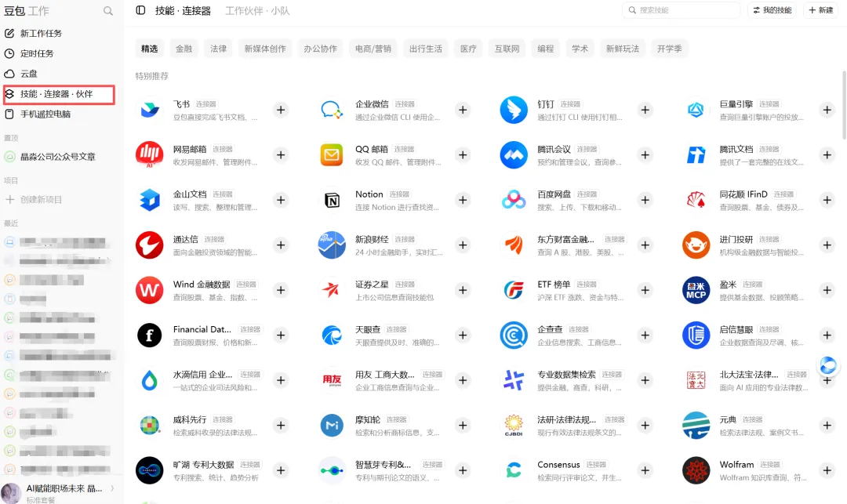Screen dimensions: 847x504
Task: Select the 法律 category tab
Action: coord(218,49)
